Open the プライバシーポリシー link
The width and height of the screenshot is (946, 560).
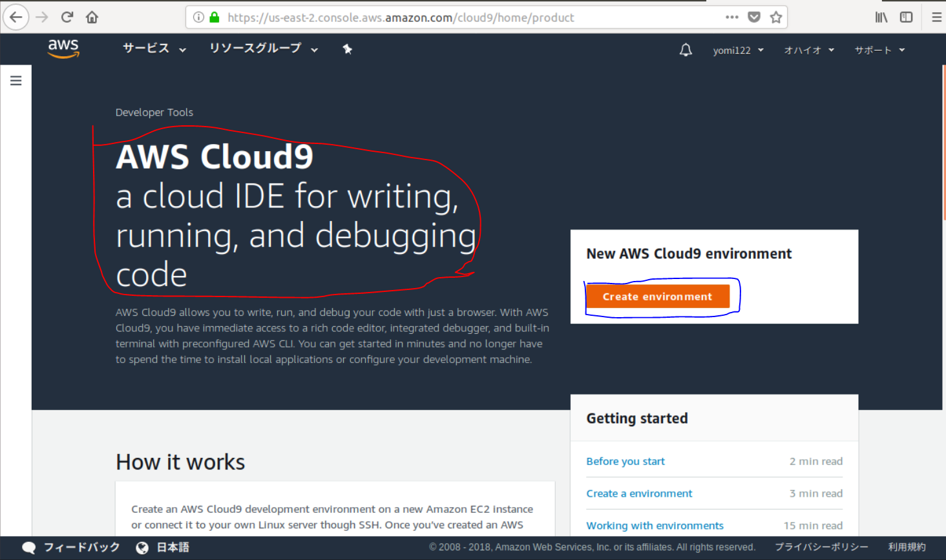tap(821, 547)
